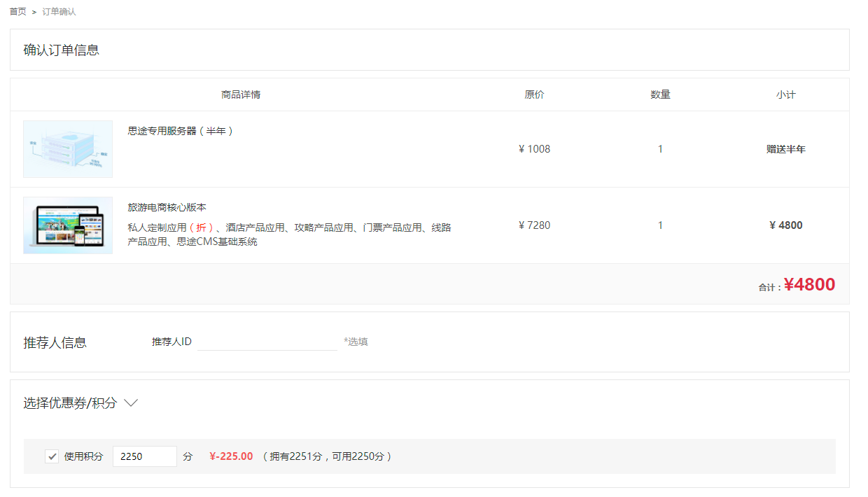The width and height of the screenshot is (868, 497).
Task: Collapse the 选择优惠券/积分 chevron arrow
Action: pos(131,403)
